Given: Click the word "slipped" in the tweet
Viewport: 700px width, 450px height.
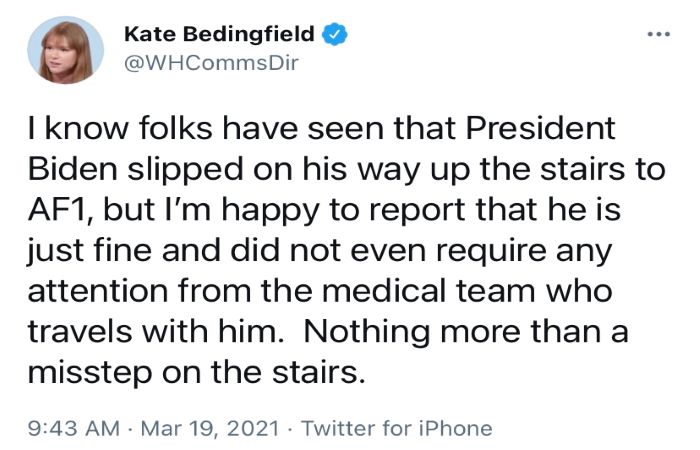Looking at the screenshot, I should click(186, 171).
